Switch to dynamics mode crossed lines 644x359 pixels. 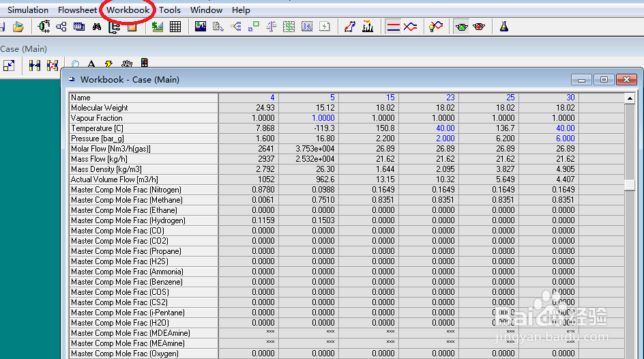410,27
